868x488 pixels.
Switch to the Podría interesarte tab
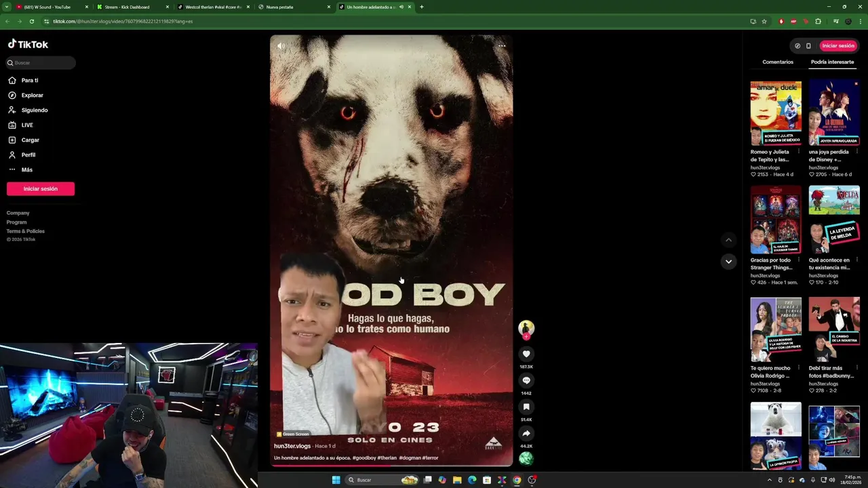click(x=832, y=62)
